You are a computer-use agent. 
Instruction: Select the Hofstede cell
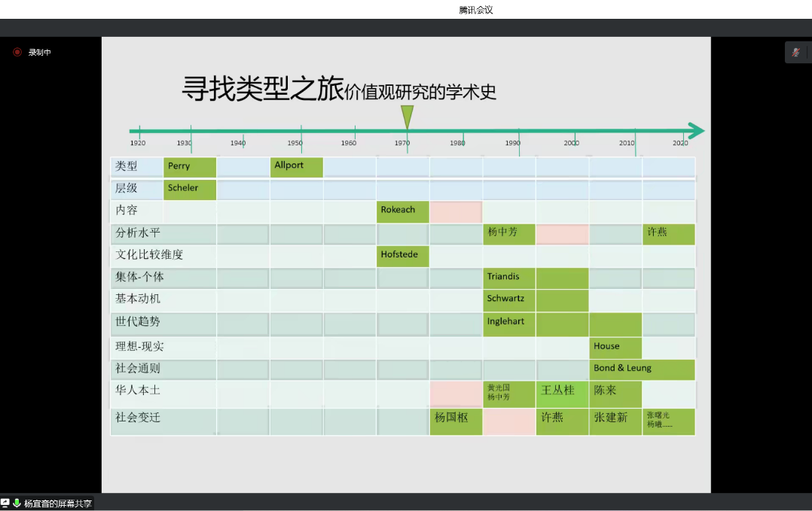coord(403,256)
